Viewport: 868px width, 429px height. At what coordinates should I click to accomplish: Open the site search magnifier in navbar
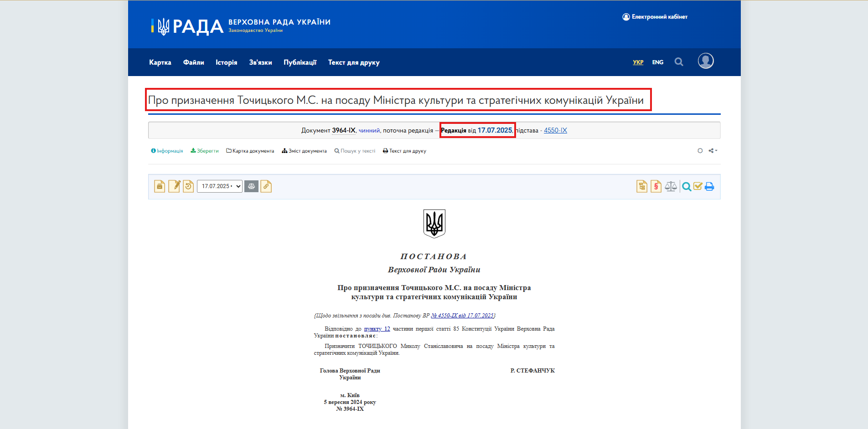pos(679,62)
